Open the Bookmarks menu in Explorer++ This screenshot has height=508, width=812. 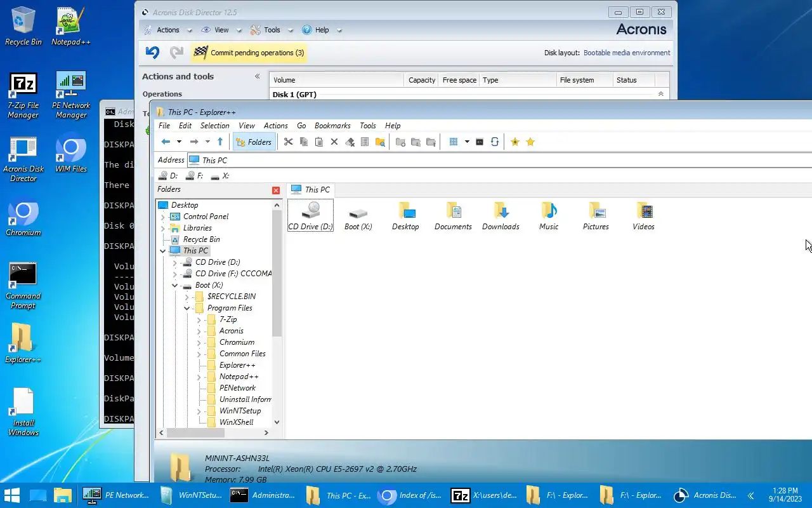(x=332, y=126)
